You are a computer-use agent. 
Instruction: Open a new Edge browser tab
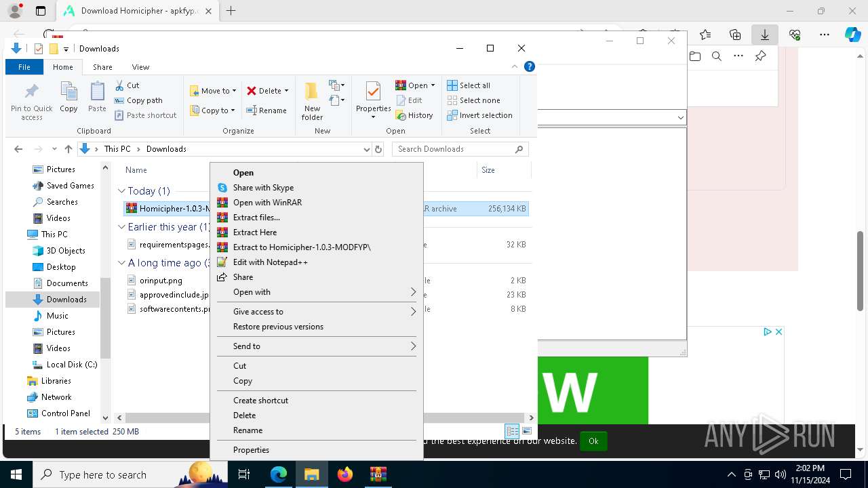[231, 11]
